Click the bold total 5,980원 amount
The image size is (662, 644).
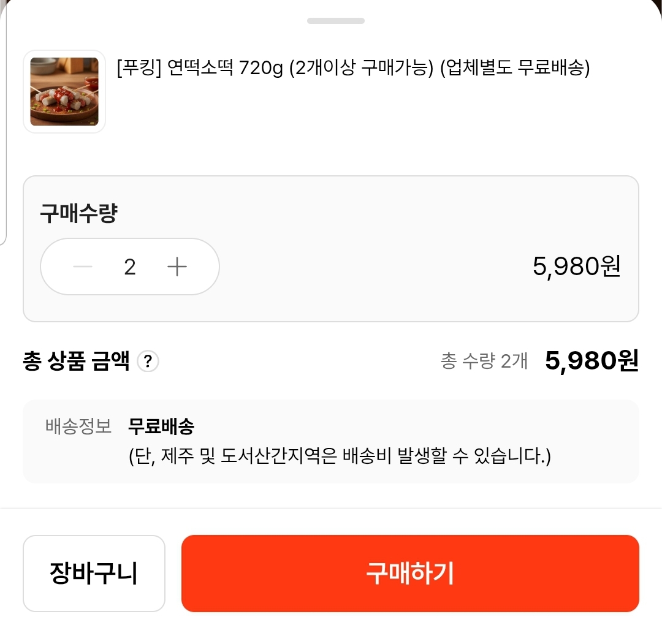pos(592,361)
